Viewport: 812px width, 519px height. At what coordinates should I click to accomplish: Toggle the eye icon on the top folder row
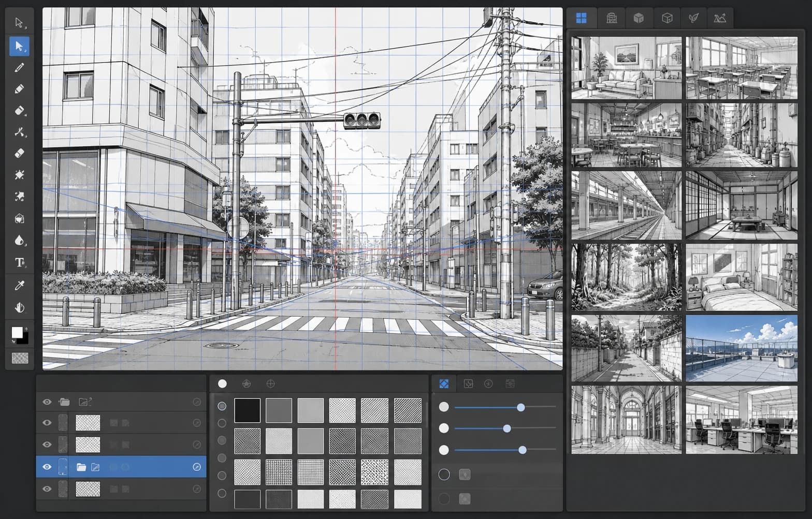47,402
